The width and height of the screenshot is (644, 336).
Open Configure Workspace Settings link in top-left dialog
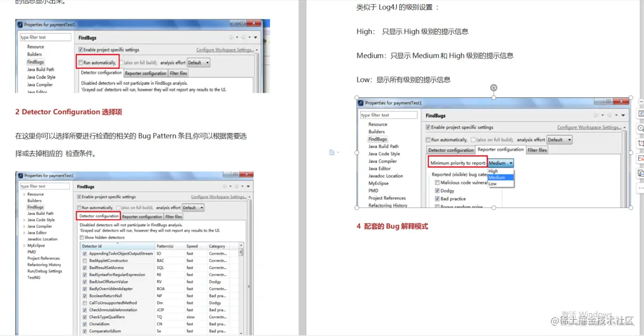coord(224,50)
